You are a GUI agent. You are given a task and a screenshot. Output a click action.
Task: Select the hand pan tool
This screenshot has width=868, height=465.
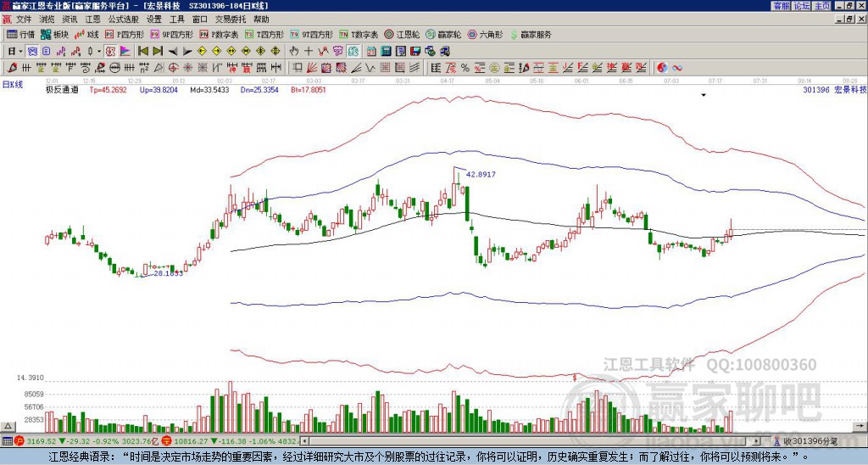293,52
